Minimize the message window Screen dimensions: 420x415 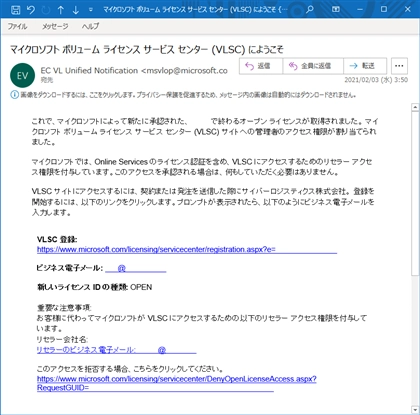tap(360, 9)
